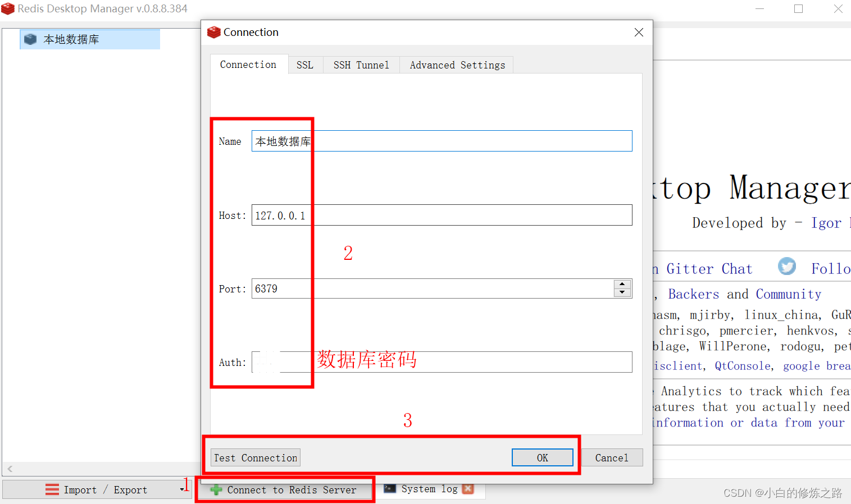Click into the Name input field
Viewport: 851px width, 504px height.
442,141
